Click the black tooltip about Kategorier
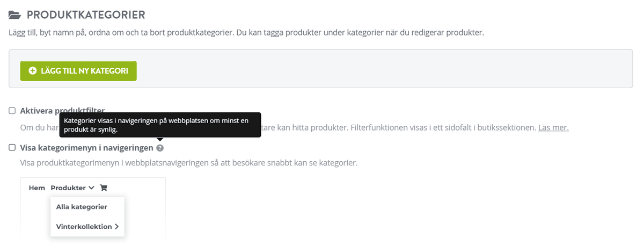This screenshot has height=244, width=644. tap(160, 125)
